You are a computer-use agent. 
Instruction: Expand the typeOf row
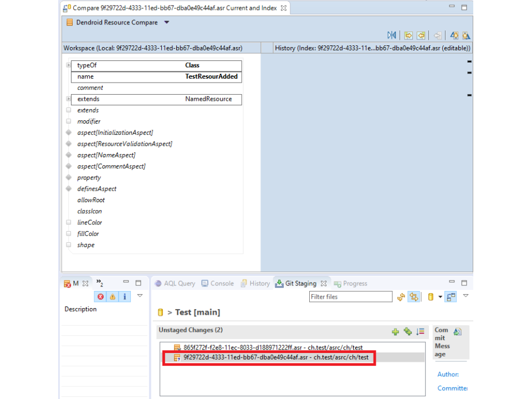pyautogui.click(x=69, y=65)
